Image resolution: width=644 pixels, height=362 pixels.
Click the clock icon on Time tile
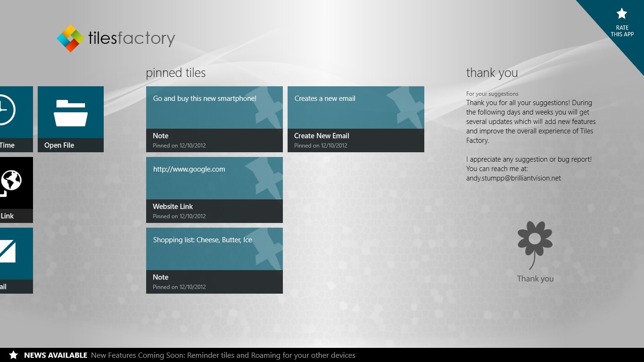(7, 109)
